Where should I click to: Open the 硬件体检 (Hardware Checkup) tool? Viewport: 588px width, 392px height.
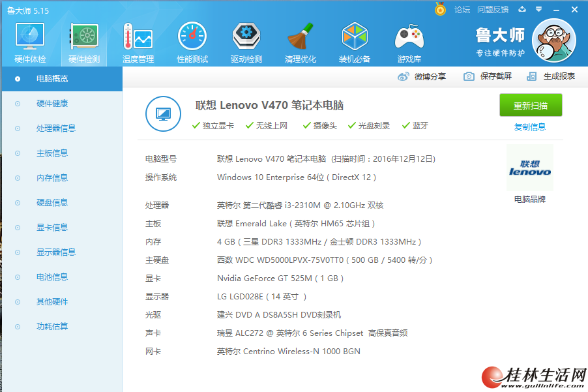[x=29, y=41]
